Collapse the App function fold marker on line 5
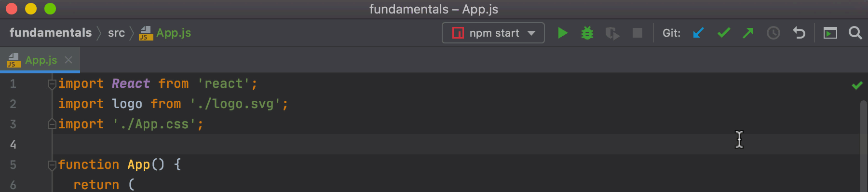Screen dimensions: 868x192 pyautogui.click(x=52, y=165)
